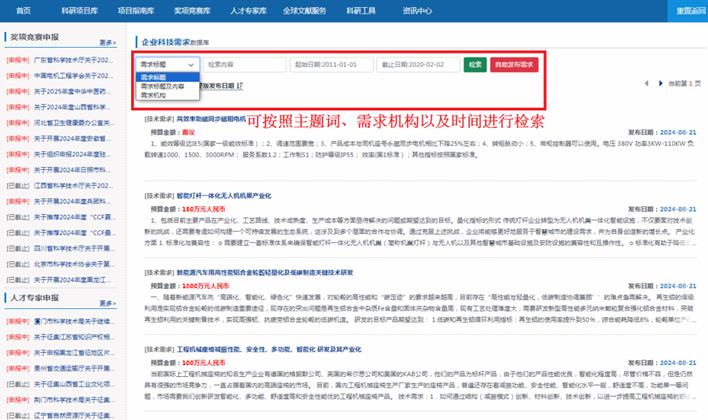
Task: Click the 企业科技需求 database heading
Action: pyautogui.click(x=175, y=42)
